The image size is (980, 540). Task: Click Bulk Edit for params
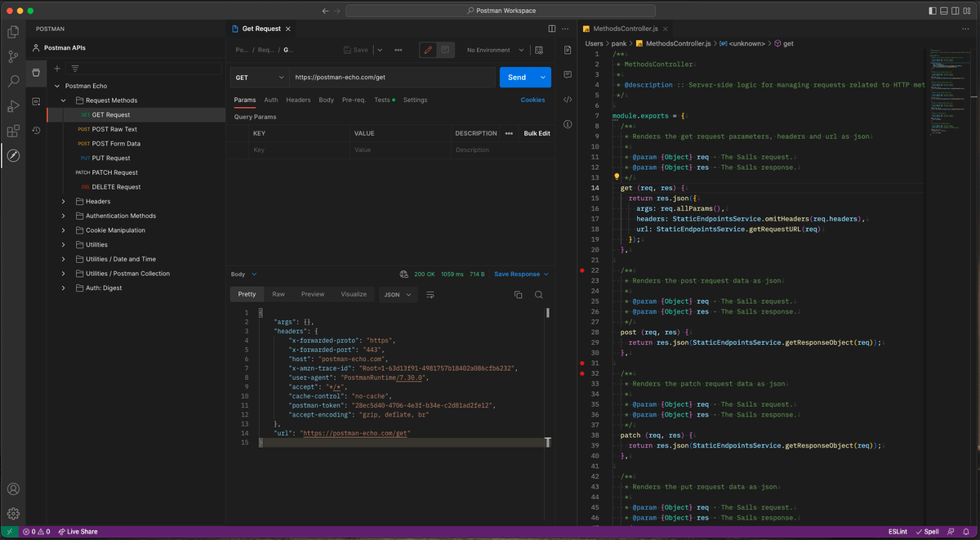537,133
